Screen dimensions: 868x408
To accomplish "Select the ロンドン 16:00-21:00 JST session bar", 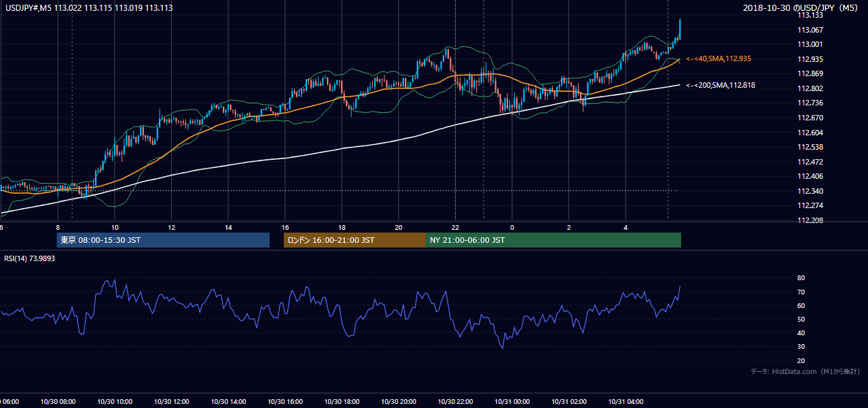I will pyautogui.click(x=355, y=240).
